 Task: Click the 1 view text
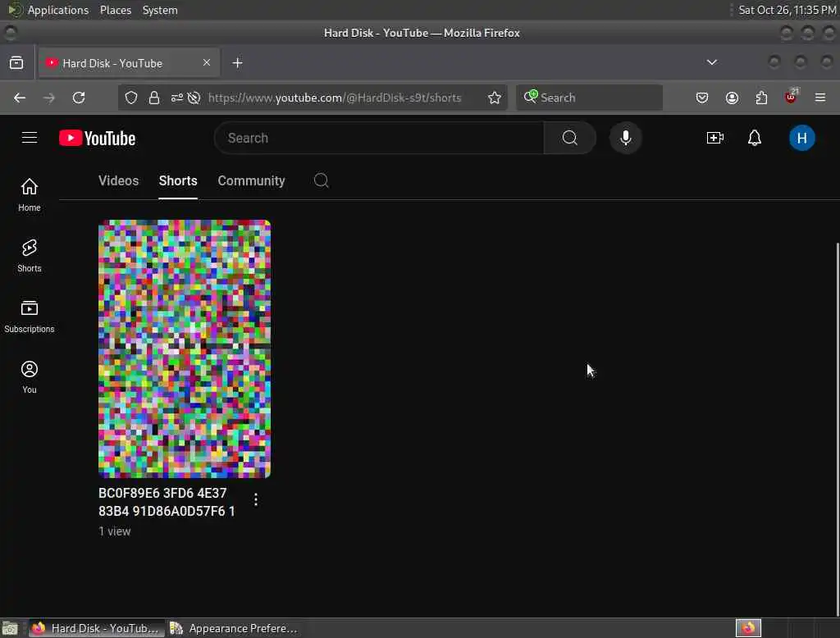click(x=115, y=531)
